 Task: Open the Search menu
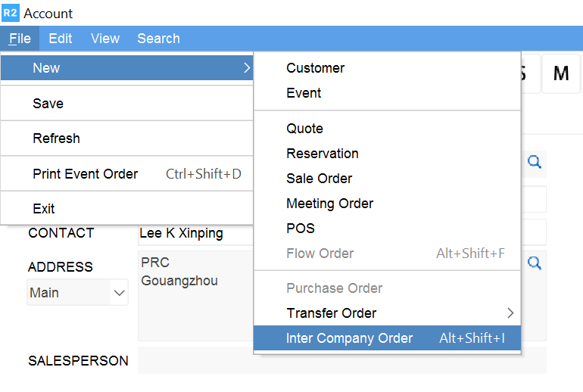click(x=158, y=39)
